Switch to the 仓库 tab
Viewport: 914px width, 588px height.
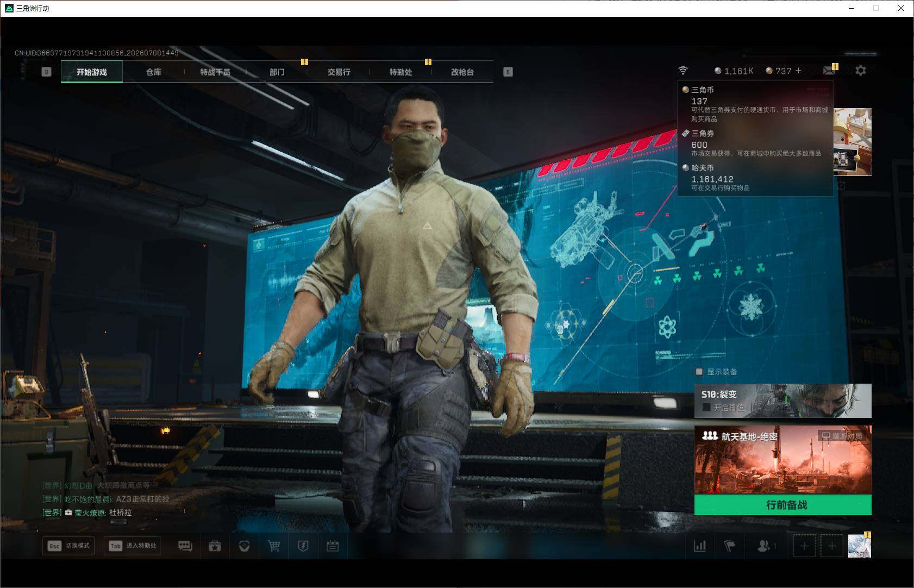coord(154,72)
